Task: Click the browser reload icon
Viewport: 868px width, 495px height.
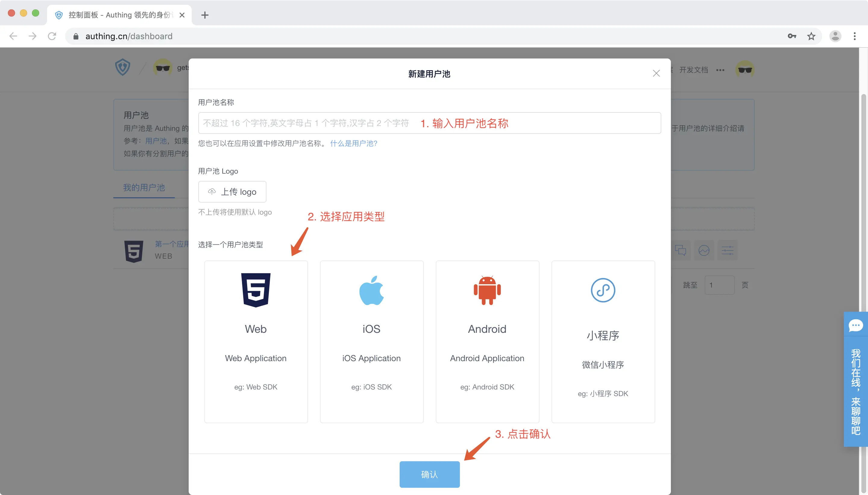Action: click(x=52, y=36)
